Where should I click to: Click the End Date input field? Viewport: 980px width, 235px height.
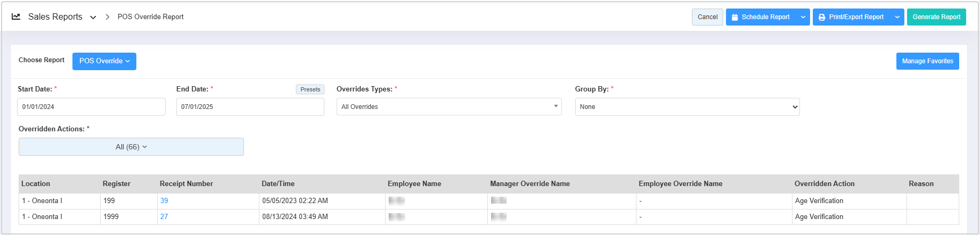[250, 107]
